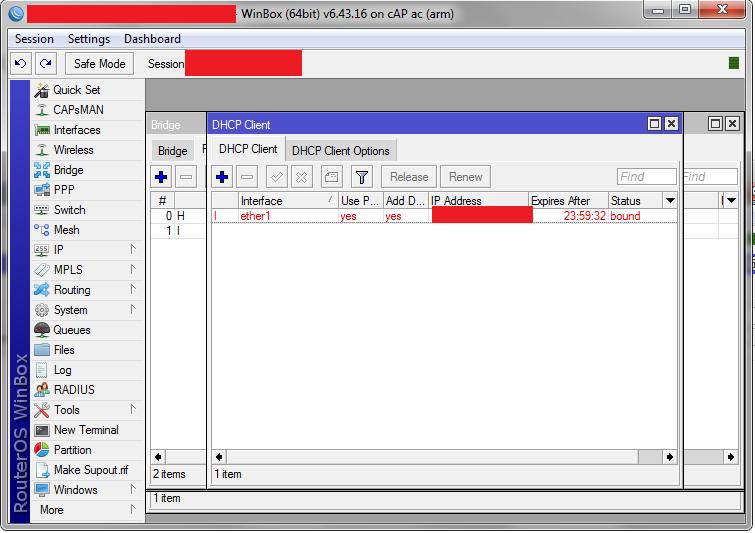Launch New Terminal
Viewport: 755px width, 533px height.
click(x=88, y=430)
